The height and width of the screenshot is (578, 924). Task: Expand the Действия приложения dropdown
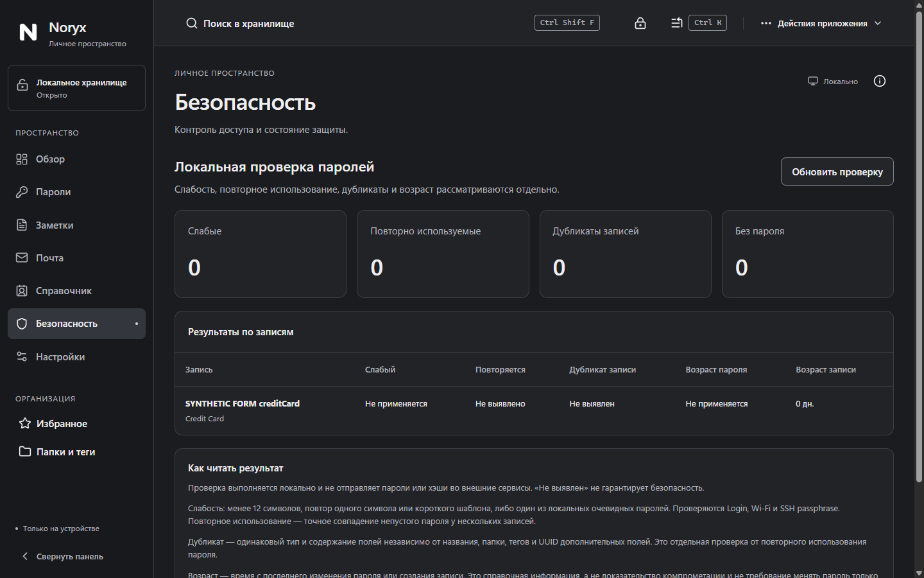coord(821,23)
